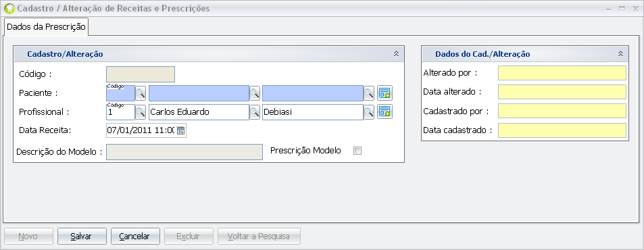
Task: Click magnifier next to Debiasi field
Action: click(368, 111)
